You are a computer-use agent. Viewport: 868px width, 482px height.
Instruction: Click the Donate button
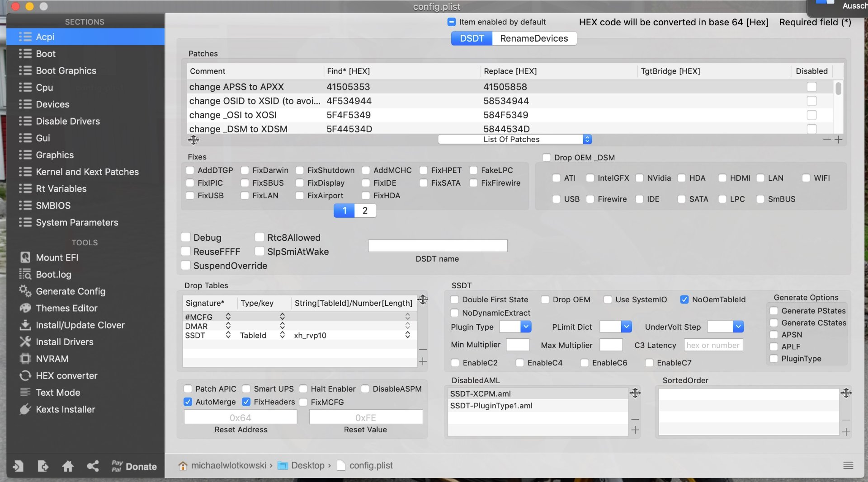point(134,466)
